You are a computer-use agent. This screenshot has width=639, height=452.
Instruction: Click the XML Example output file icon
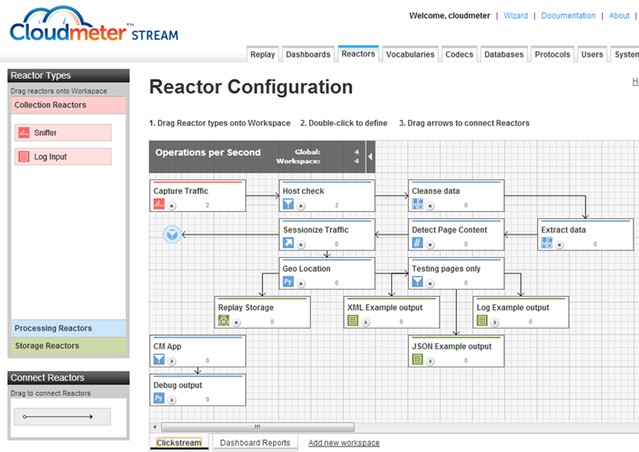tap(353, 320)
